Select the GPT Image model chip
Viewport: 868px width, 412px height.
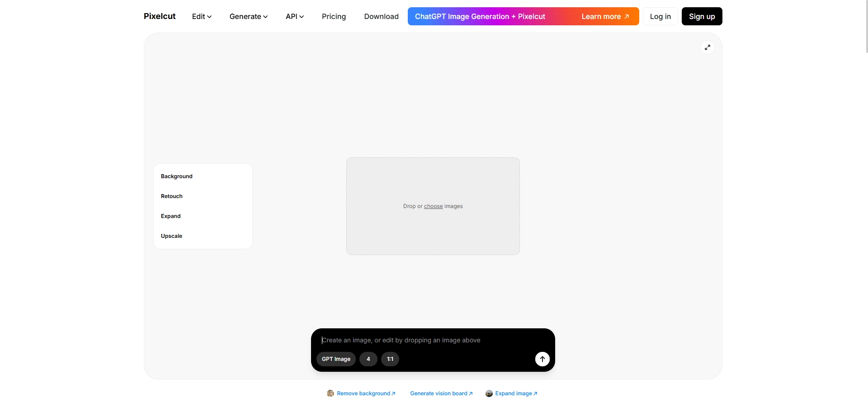(x=336, y=359)
